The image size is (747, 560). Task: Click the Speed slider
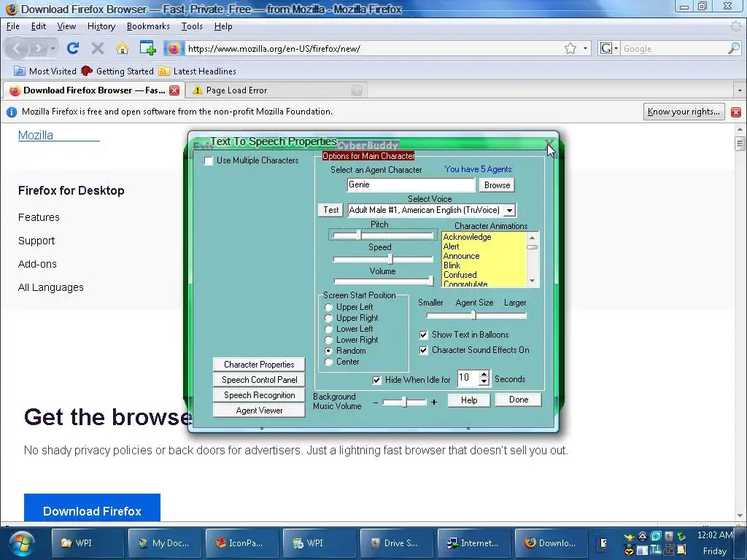click(383, 259)
